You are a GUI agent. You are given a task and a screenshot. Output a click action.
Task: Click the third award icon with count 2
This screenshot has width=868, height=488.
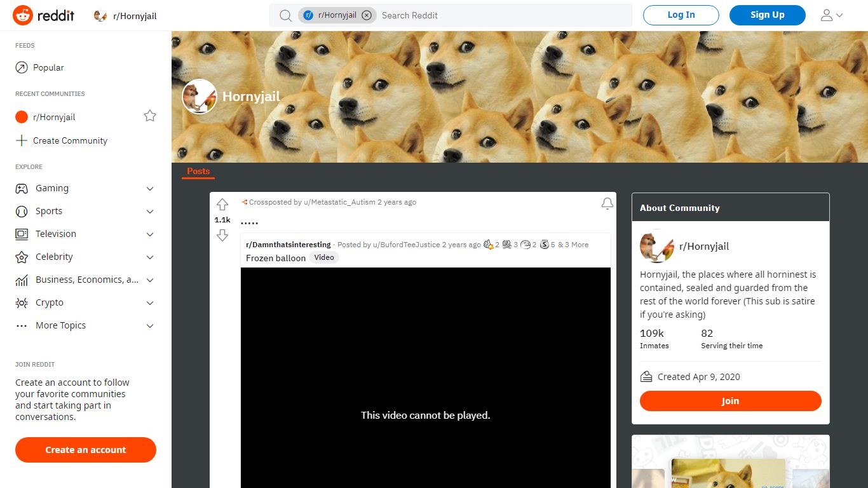click(x=526, y=245)
